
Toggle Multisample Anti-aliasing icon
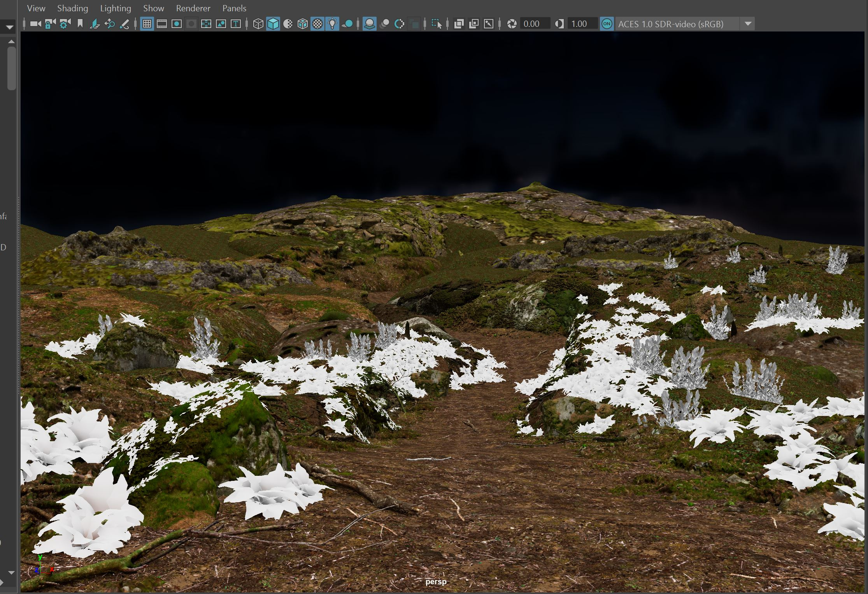pyautogui.click(x=399, y=24)
